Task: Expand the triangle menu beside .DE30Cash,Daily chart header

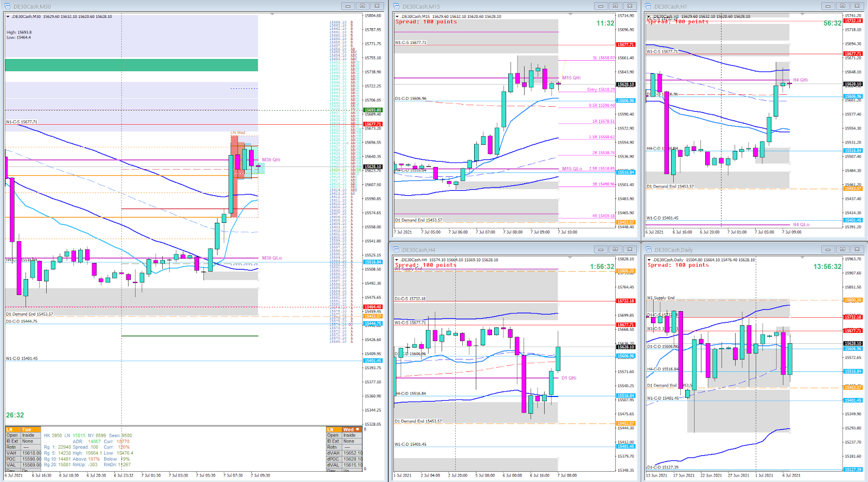Action: point(649,260)
